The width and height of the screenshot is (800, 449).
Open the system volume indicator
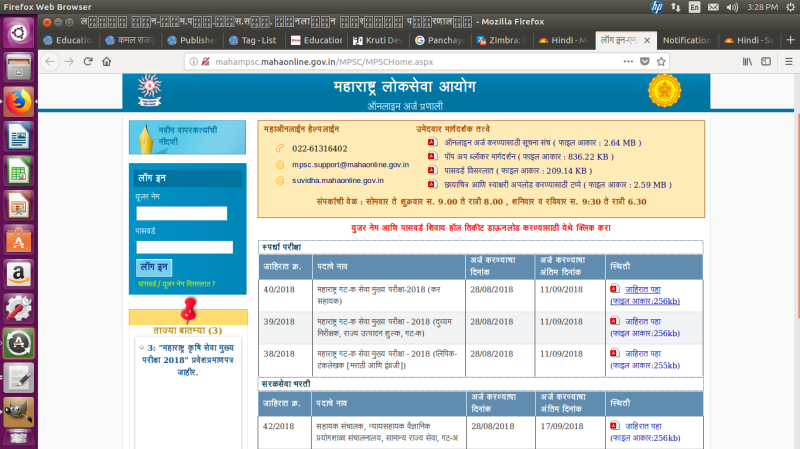(733, 7)
